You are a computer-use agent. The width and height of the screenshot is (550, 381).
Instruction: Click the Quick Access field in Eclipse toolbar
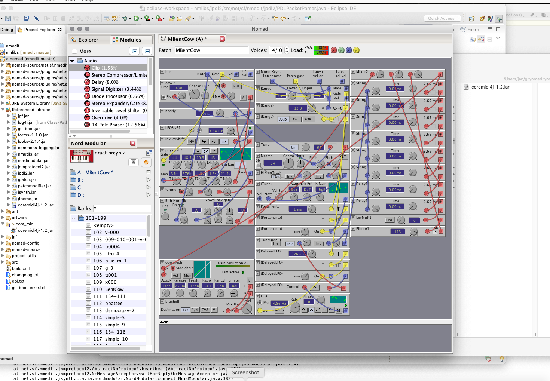[x=442, y=18]
